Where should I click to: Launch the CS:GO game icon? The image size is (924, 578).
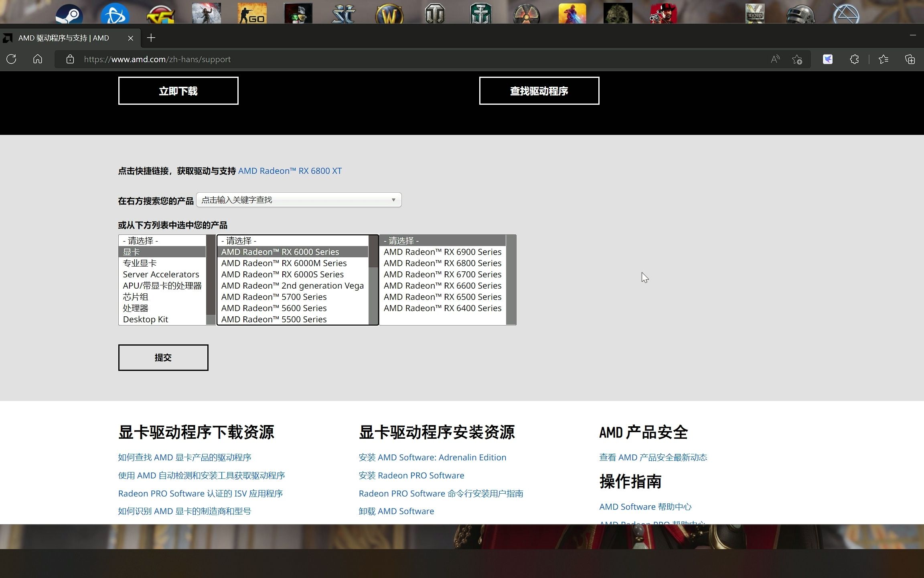[x=252, y=13]
